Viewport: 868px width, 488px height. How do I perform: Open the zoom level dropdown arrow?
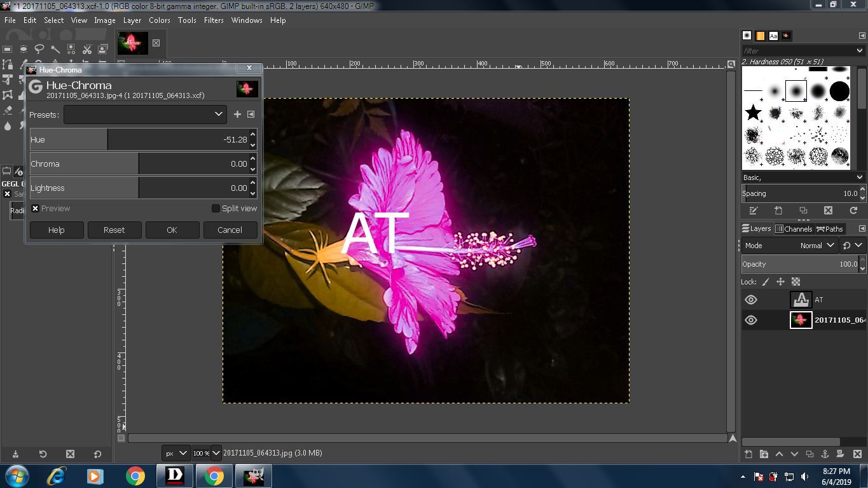pyautogui.click(x=216, y=453)
